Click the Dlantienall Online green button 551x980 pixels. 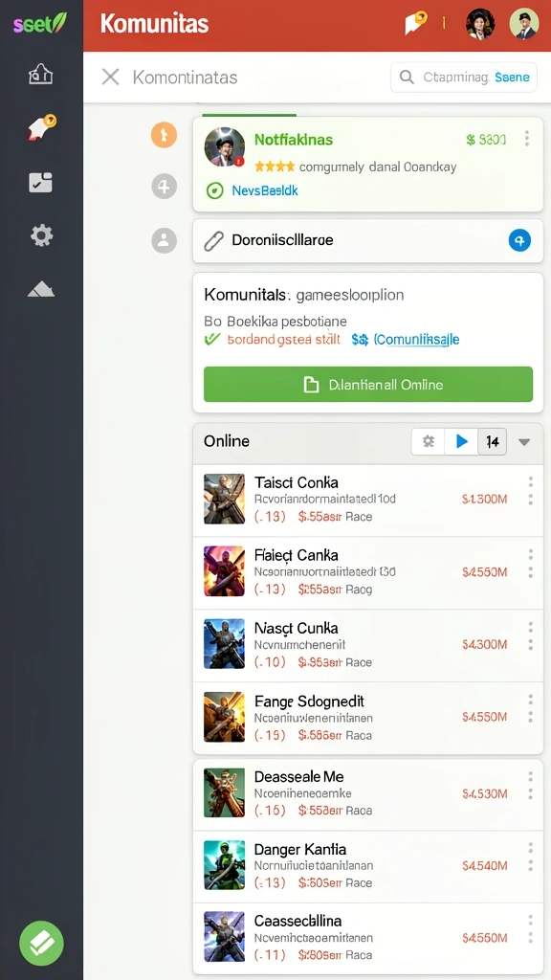tap(368, 385)
